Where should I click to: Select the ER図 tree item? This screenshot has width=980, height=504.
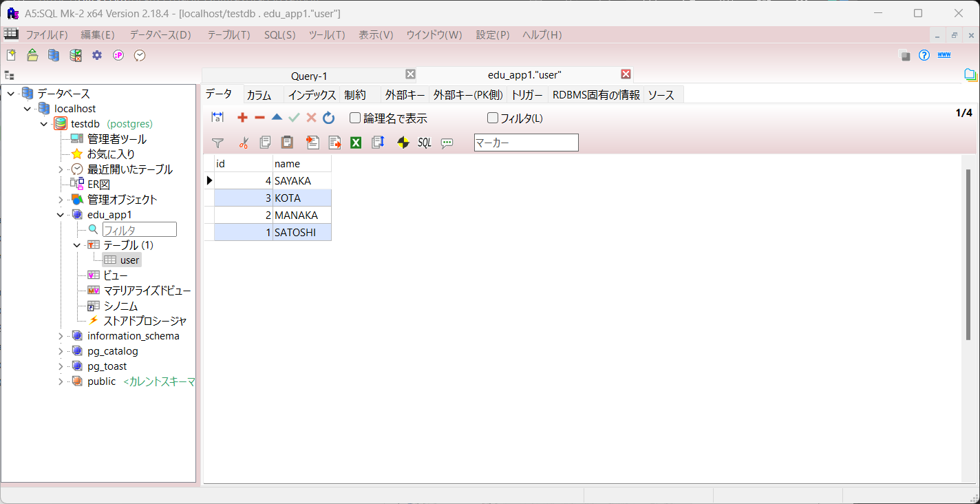coord(98,185)
